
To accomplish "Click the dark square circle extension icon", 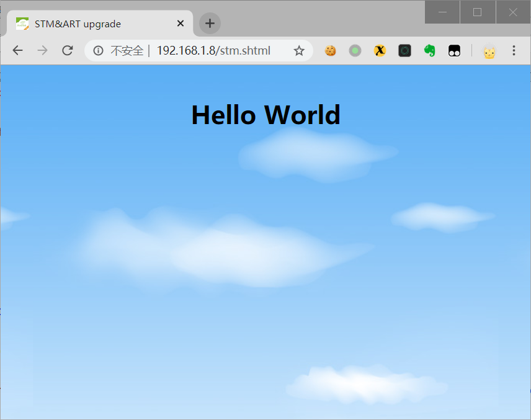I will pos(404,51).
